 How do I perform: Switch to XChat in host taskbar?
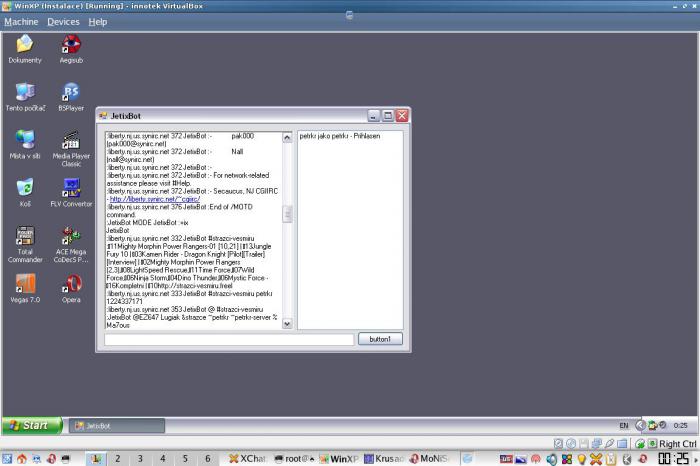coord(248,458)
